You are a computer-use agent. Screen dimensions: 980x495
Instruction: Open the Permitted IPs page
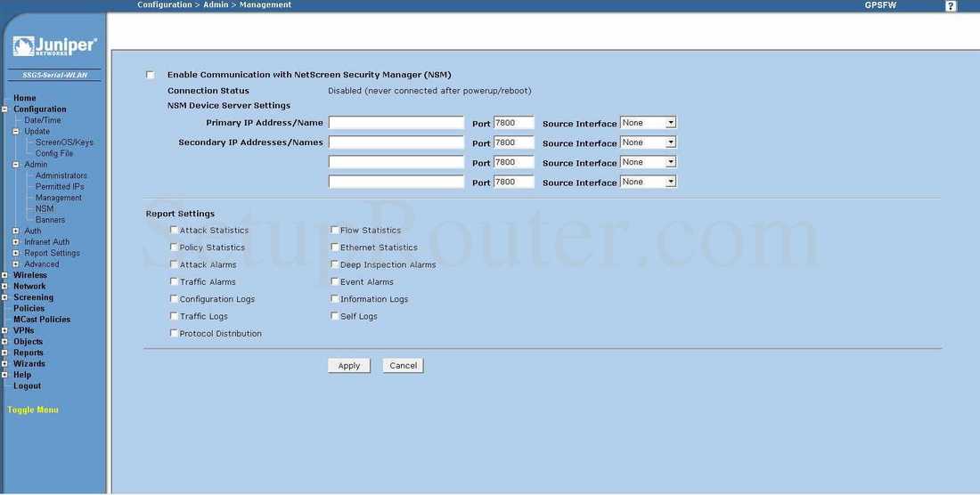pos(60,187)
